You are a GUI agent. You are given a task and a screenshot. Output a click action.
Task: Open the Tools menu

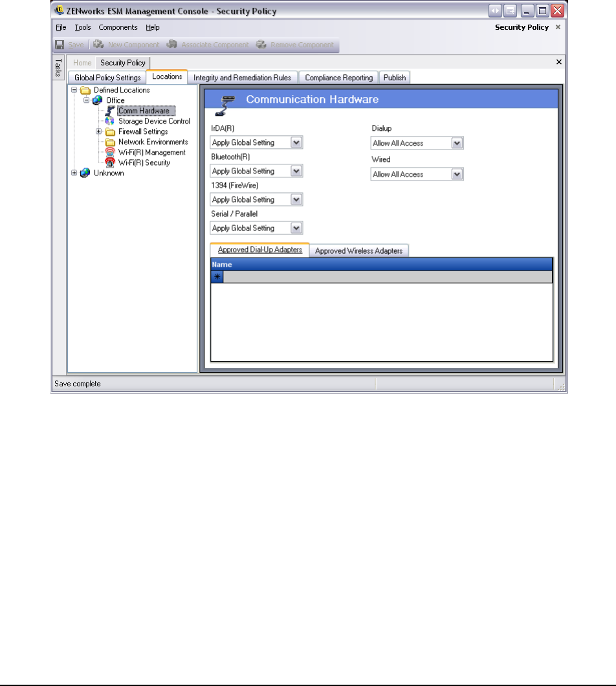pos(83,27)
